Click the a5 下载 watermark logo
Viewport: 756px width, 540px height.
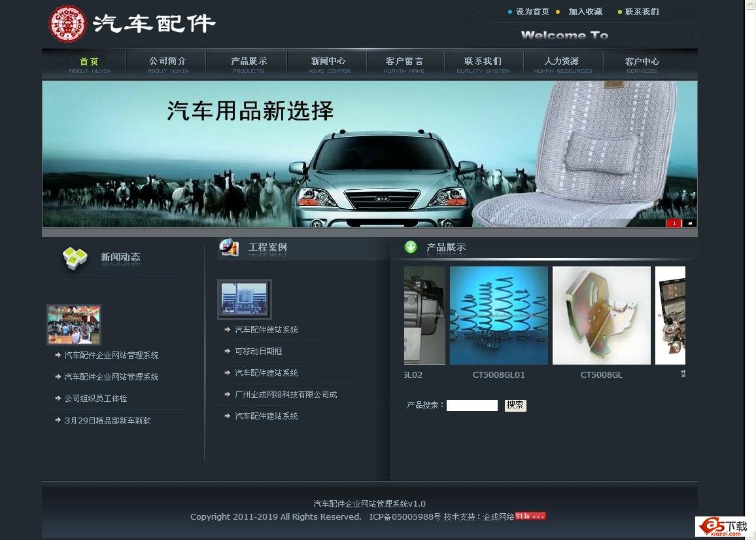pos(721,526)
